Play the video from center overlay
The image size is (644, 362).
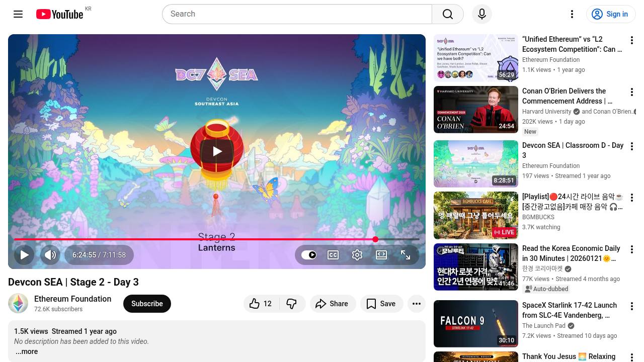coord(217,151)
